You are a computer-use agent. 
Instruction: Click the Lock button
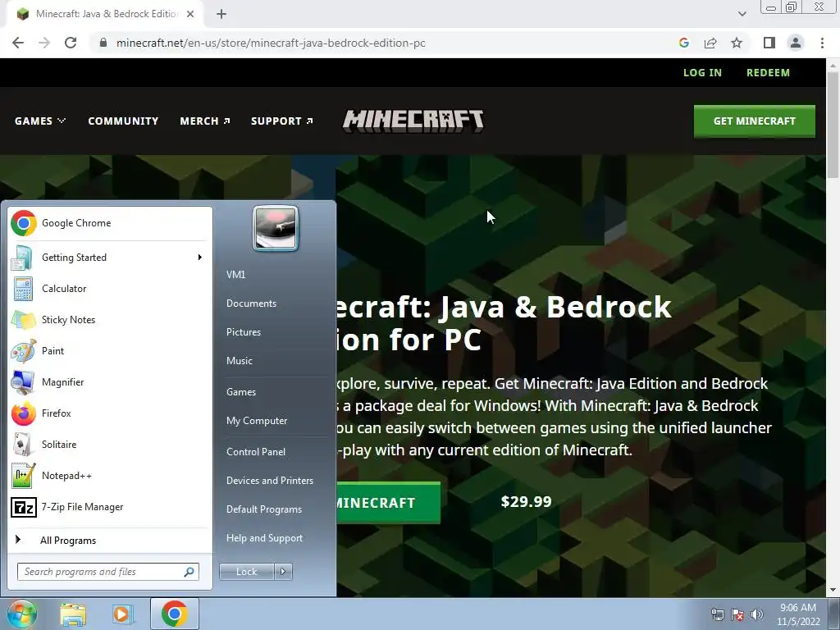point(246,572)
